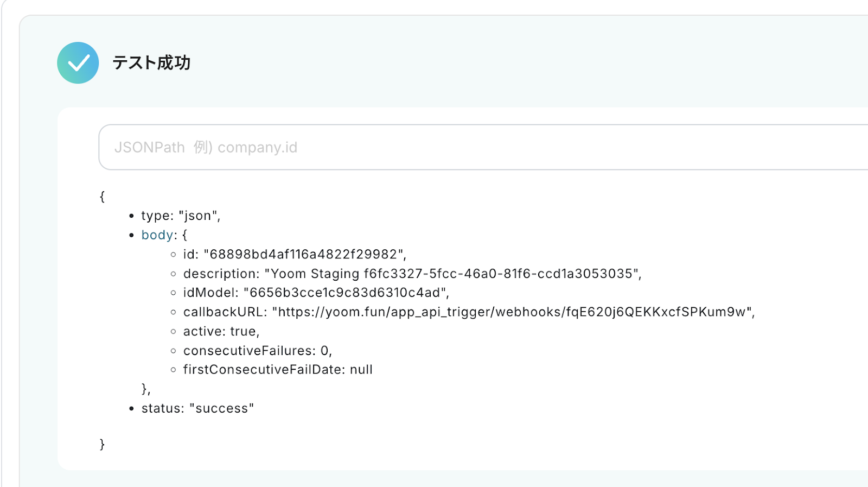Click the テスト成功 heading text
Viewport: 868px width, 487px height.
151,63
